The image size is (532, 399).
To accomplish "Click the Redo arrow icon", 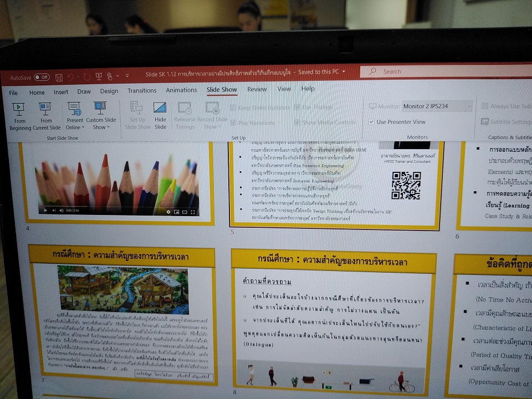I will [87, 77].
